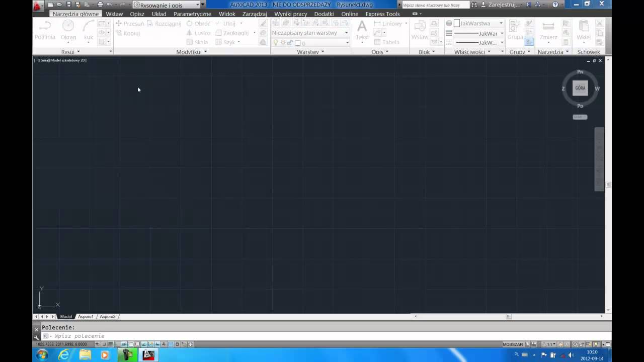Click the Utnij trim tool

[225, 24]
